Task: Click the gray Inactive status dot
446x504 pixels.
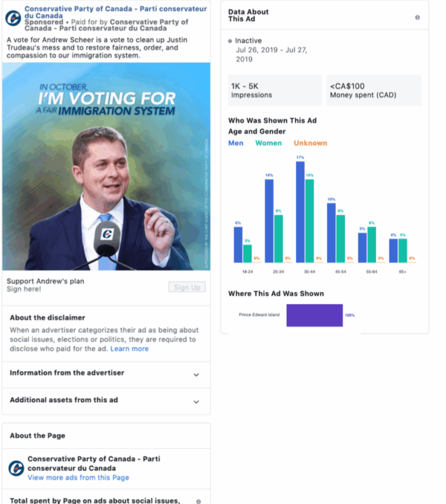Action: 230,41
